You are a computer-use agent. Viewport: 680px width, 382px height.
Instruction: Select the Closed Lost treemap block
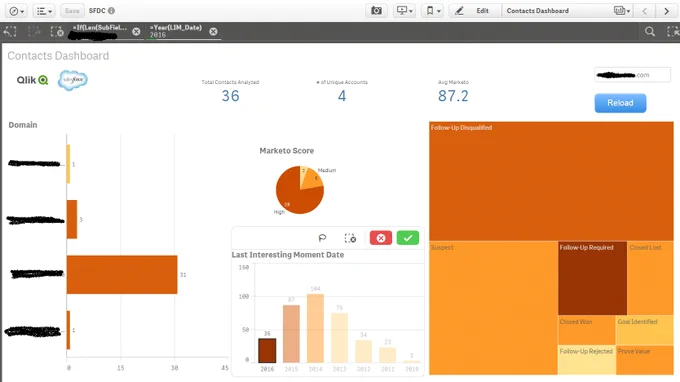tap(651, 278)
